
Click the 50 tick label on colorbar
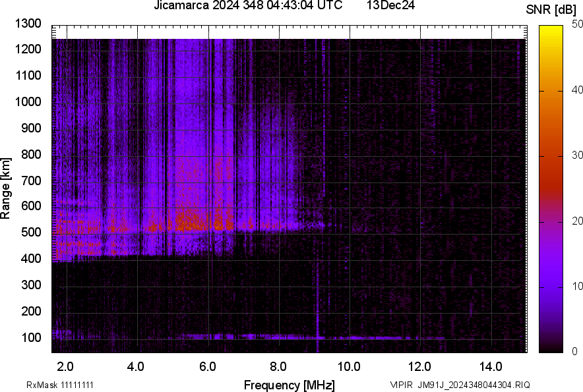578,24
